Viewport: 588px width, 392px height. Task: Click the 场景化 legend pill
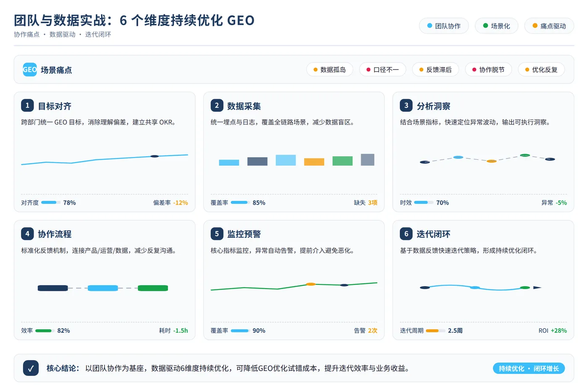[496, 26]
